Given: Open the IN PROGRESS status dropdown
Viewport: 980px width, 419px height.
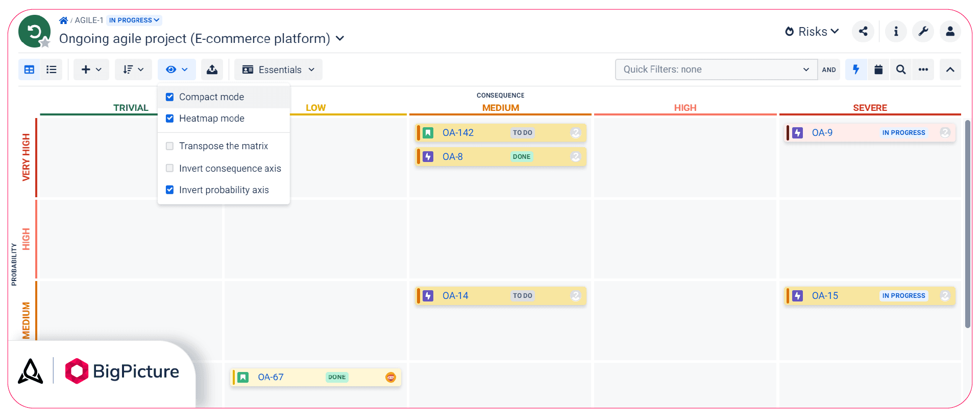Looking at the screenshot, I should click(x=134, y=20).
